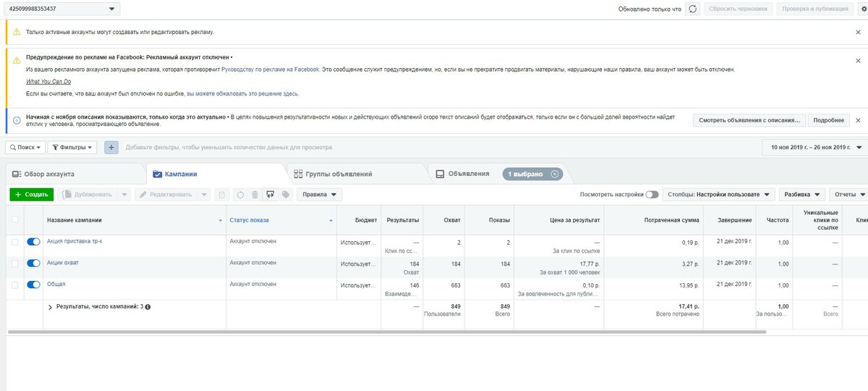Image resolution: width=868 pixels, height=391 pixels.
Task: Click the blue plus add-filter icon
Action: coord(111,147)
